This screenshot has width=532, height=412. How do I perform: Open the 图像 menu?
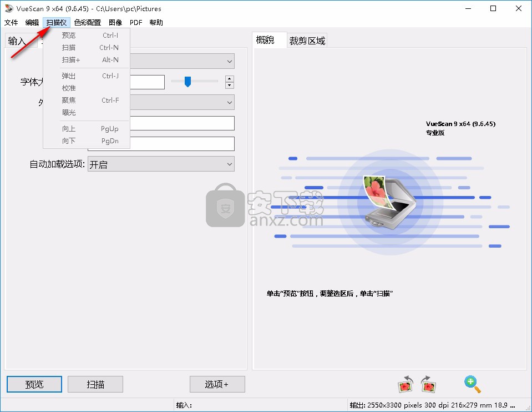(x=115, y=22)
